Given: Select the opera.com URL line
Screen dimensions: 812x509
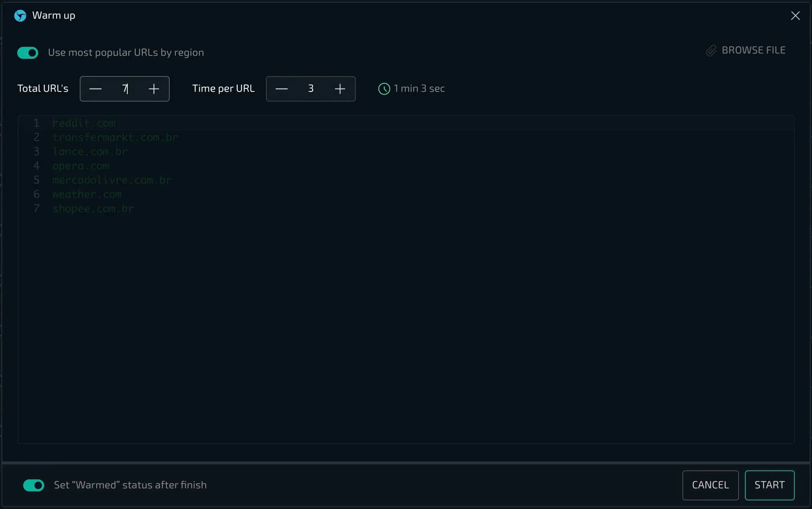Looking at the screenshot, I should pyautogui.click(x=81, y=166).
